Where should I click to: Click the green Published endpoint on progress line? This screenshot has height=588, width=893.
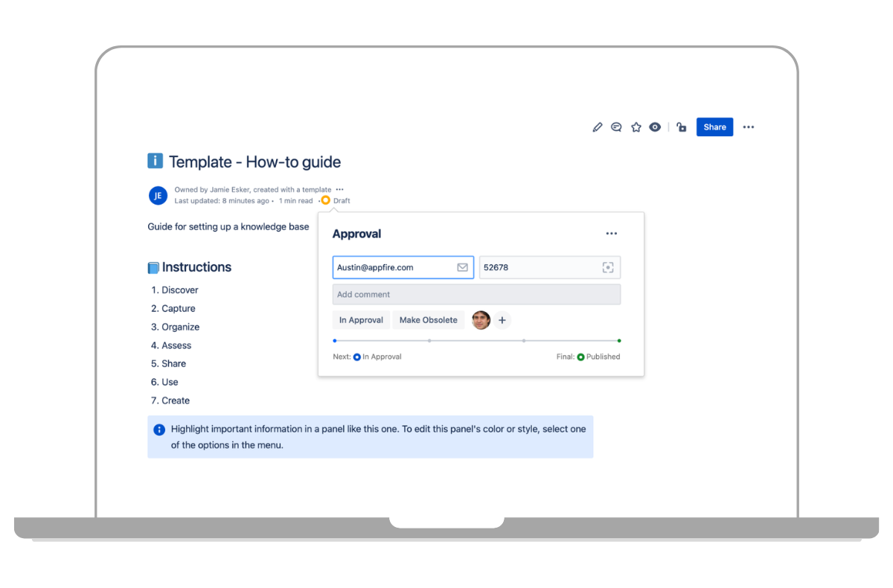[619, 341]
